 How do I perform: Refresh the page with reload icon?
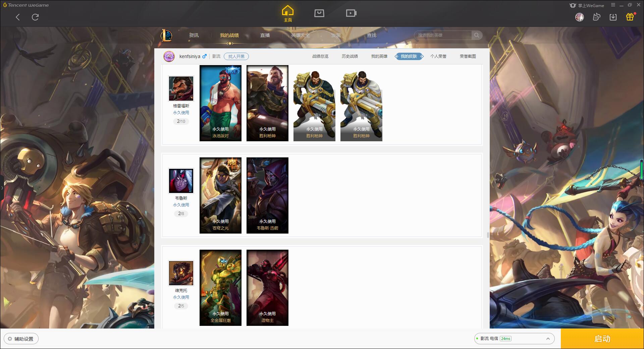click(35, 17)
